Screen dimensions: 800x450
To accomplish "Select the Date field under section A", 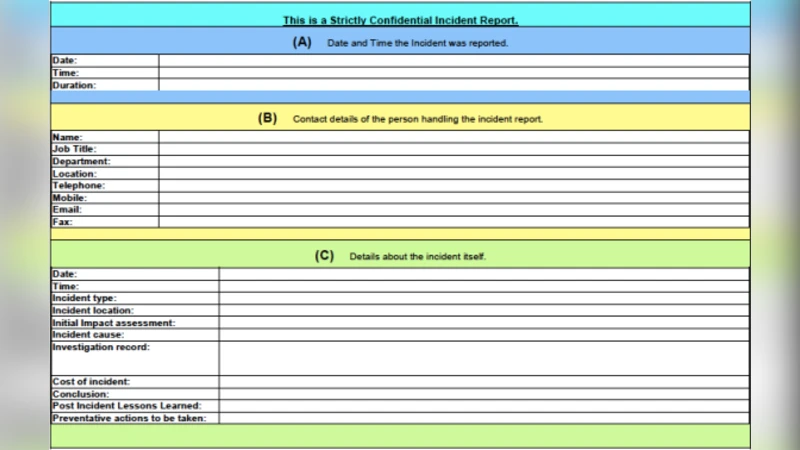I will [x=453, y=60].
